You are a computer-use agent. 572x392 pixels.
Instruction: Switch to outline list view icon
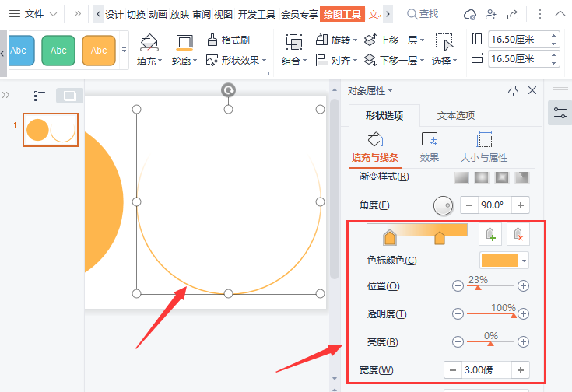[40, 96]
